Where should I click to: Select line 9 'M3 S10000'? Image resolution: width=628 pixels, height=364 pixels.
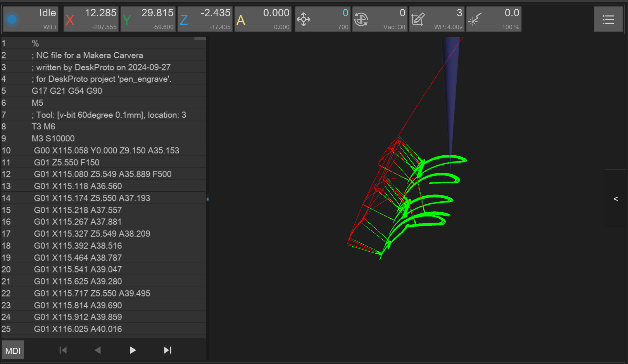[53, 139]
